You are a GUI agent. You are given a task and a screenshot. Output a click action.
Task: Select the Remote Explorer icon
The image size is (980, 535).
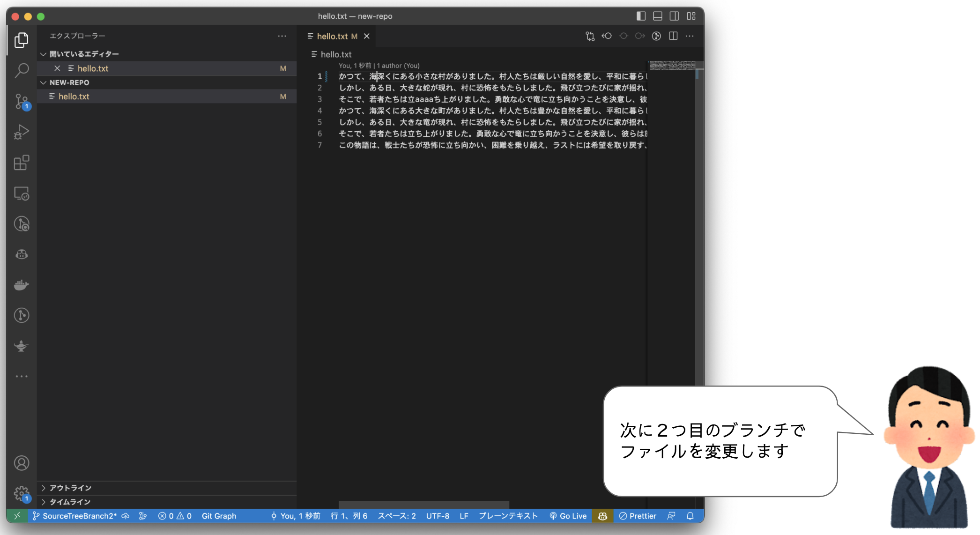point(21,193)
